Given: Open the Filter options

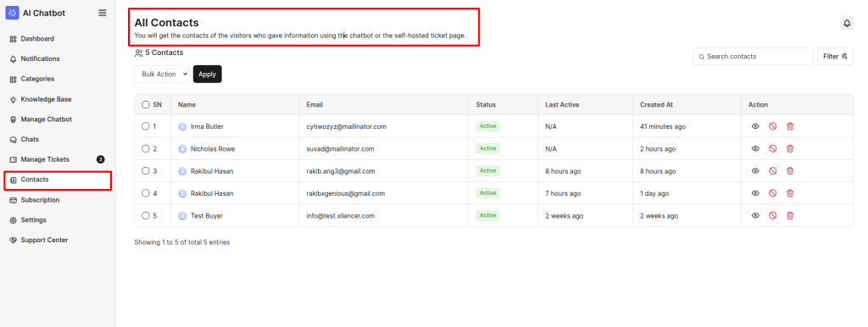Looking at the screenshot, I should tap(835, 57).
